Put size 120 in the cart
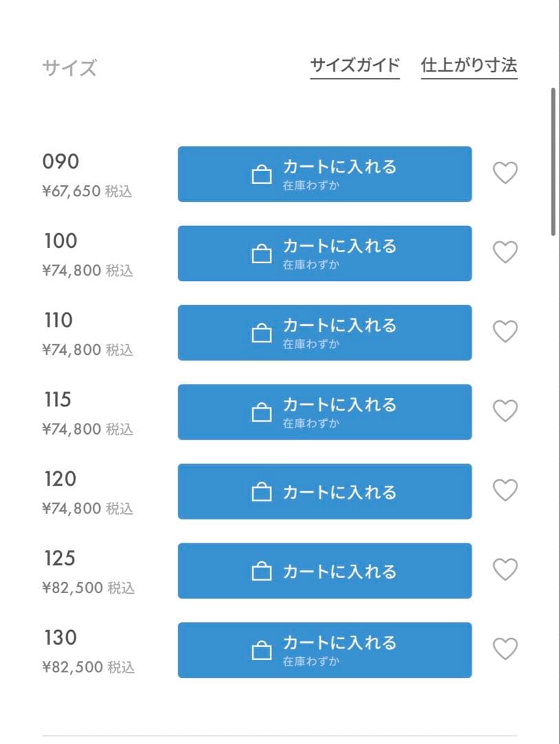This screenshot has height=744, width=560. pos(324,491)
